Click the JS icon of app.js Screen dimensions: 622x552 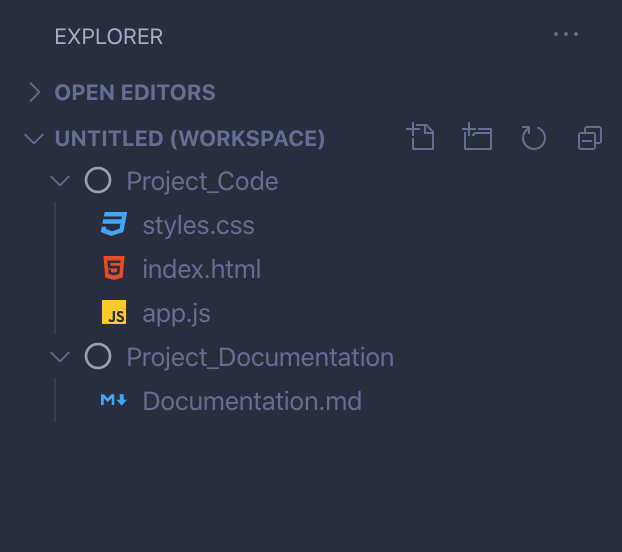tap(114, 312)
